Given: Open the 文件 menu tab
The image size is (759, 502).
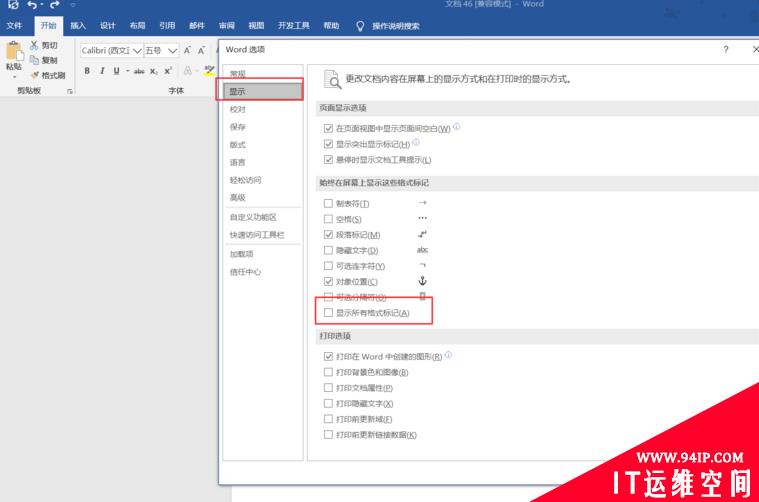Looking at the screenshot, I should coord(14,26).
